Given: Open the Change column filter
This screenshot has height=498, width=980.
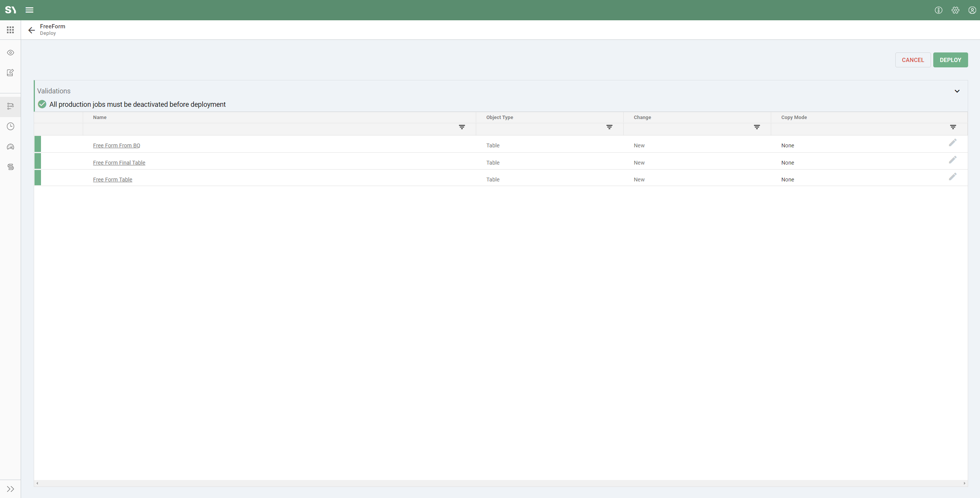Looking at the screenshot, I should tap(757, 127).
